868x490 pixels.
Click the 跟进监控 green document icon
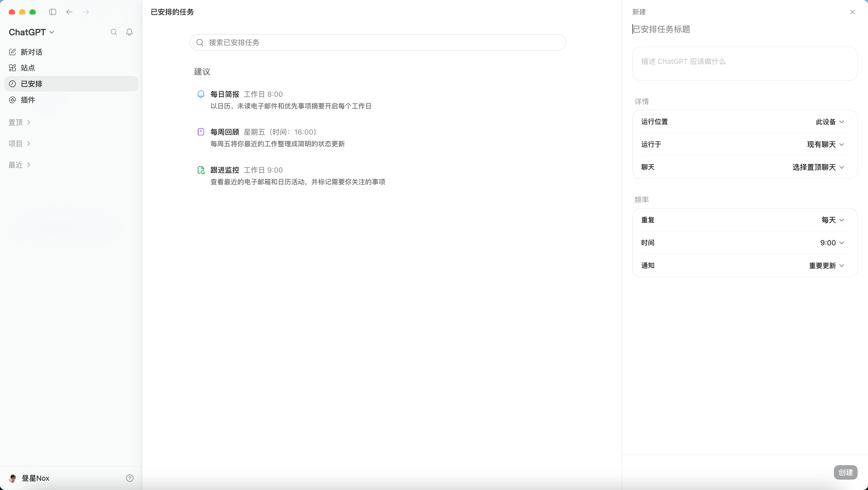[x=201, y=170]
